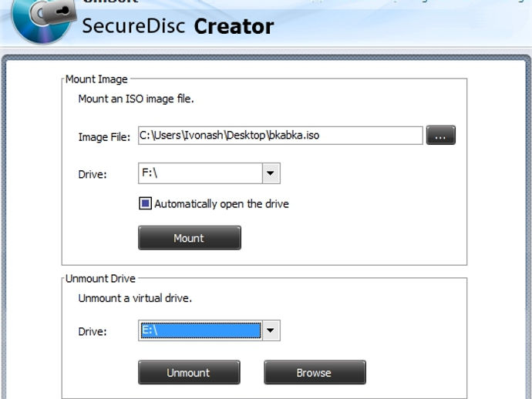
Task: Click the 'Unmount Drive' group title
Action: coord(100,279)
